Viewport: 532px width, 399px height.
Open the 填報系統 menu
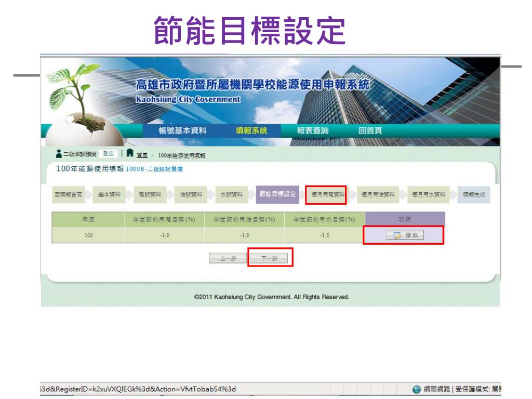251,130
